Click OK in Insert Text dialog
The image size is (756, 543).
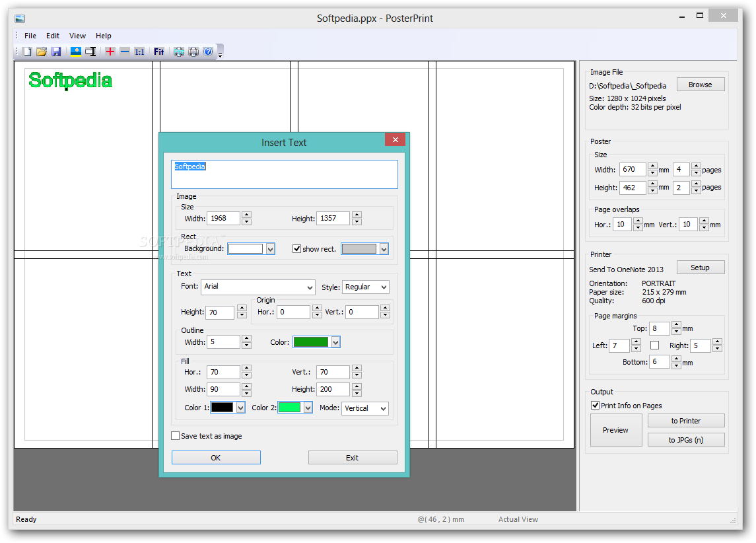(x=216, y=458)
